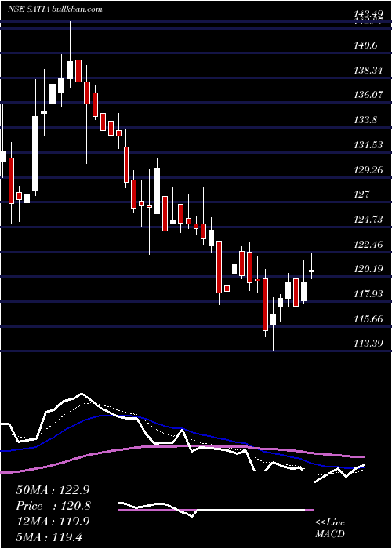Click the 131.53 price axis label
Image resolution: width=392 pixels, height=549 pixels.
[370, 144]
